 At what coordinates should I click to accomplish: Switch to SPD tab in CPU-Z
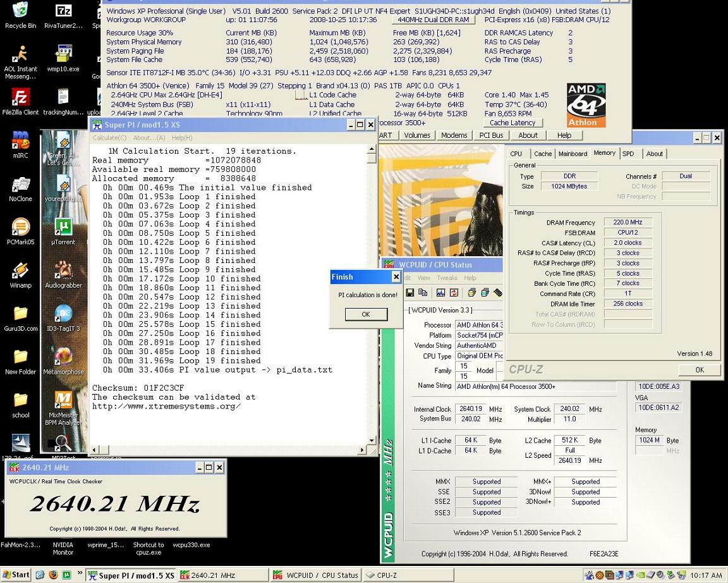point(628,154)
